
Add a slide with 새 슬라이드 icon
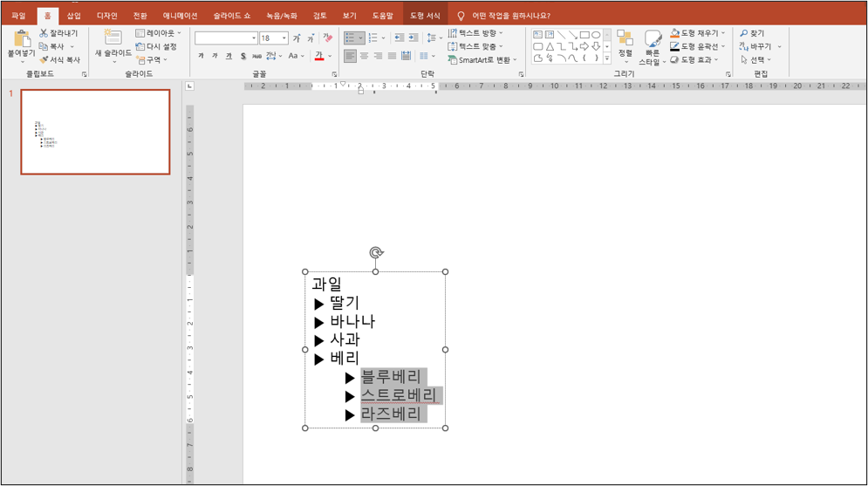(x=113, y=38)
